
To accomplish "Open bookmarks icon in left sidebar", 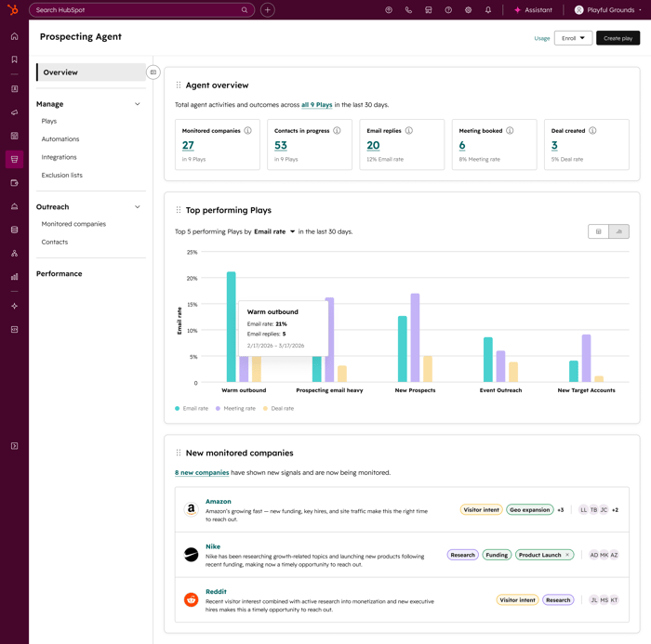I will (14, 59).
